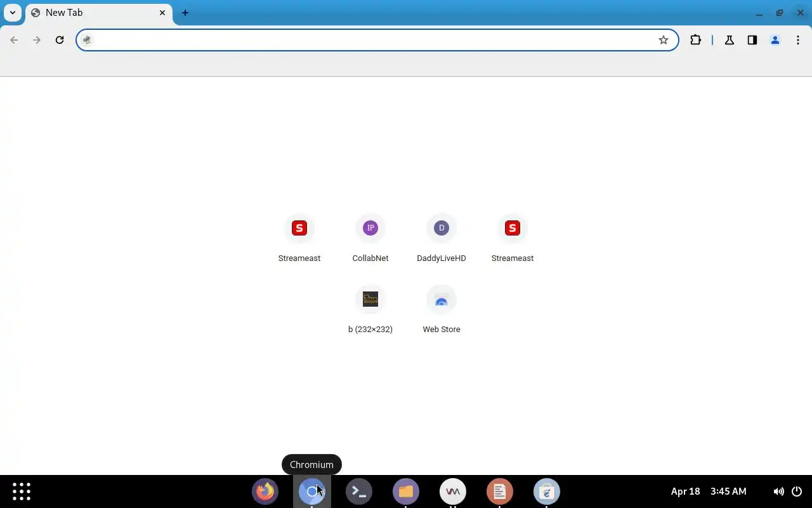The image size is (812, 508).
Task: Open the first Streameast shortcut
Action: 299,239
